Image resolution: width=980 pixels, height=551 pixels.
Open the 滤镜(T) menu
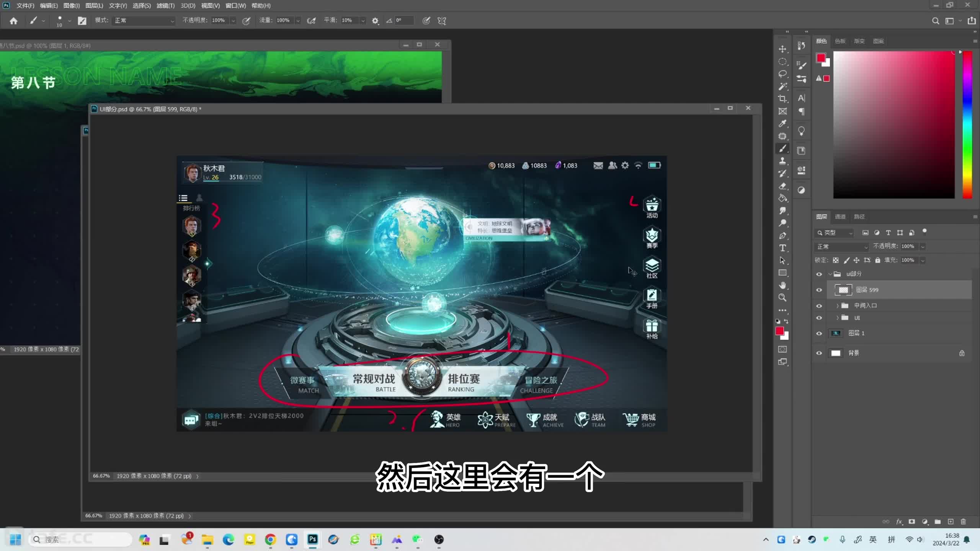(165, 6)
